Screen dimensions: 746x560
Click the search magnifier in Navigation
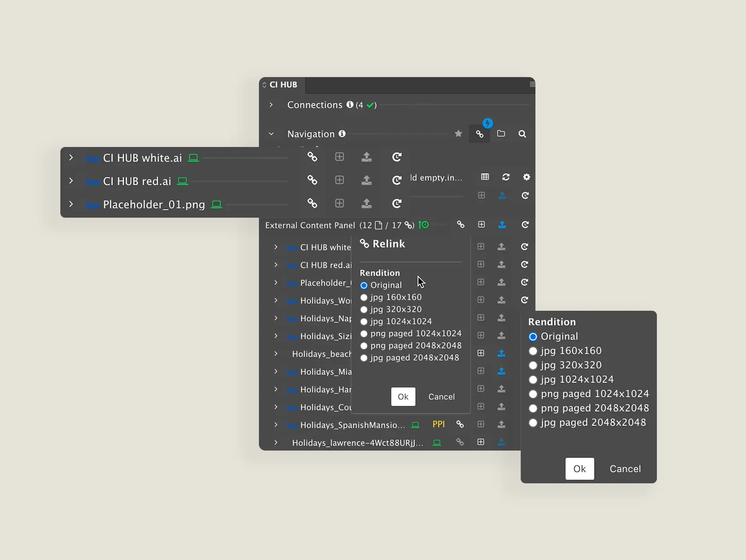(x=522, y=134)
